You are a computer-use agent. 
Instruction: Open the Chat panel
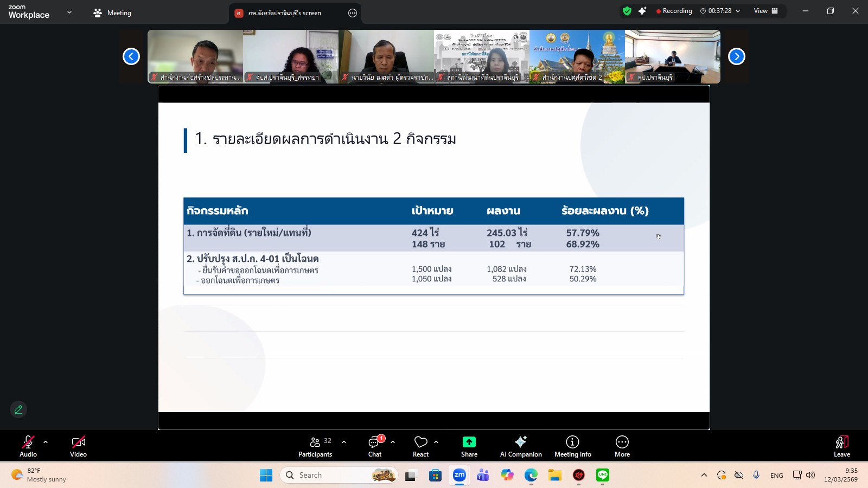375,446
